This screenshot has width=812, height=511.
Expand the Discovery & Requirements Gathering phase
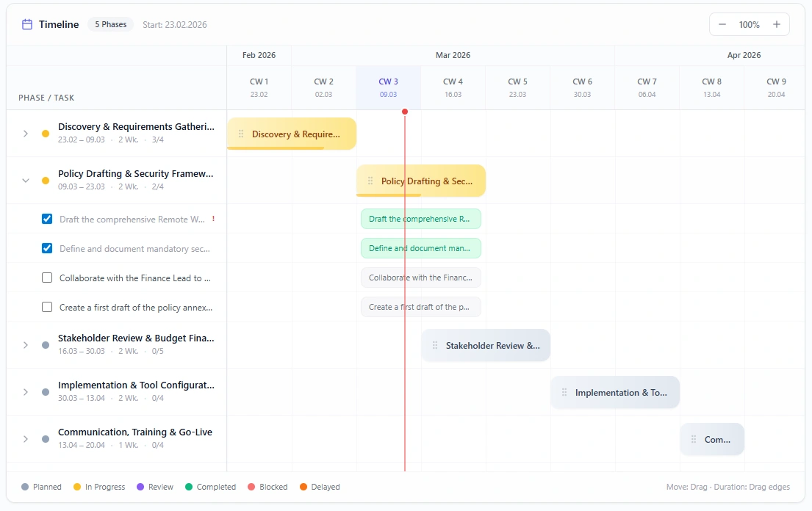click(26, 133)
